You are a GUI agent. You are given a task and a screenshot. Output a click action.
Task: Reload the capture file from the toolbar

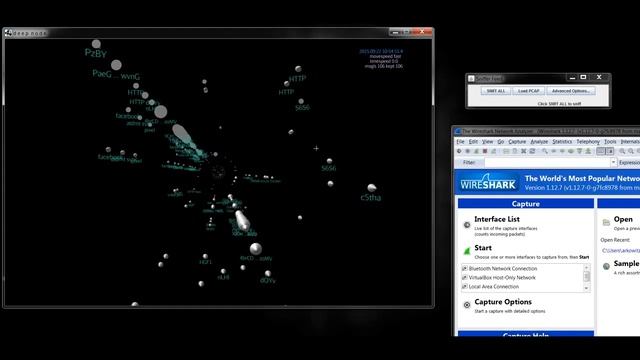point(532,151)
